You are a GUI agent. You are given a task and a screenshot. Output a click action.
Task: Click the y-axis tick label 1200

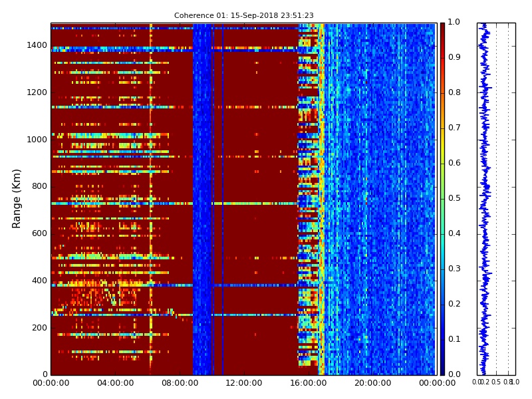[37, 92]
